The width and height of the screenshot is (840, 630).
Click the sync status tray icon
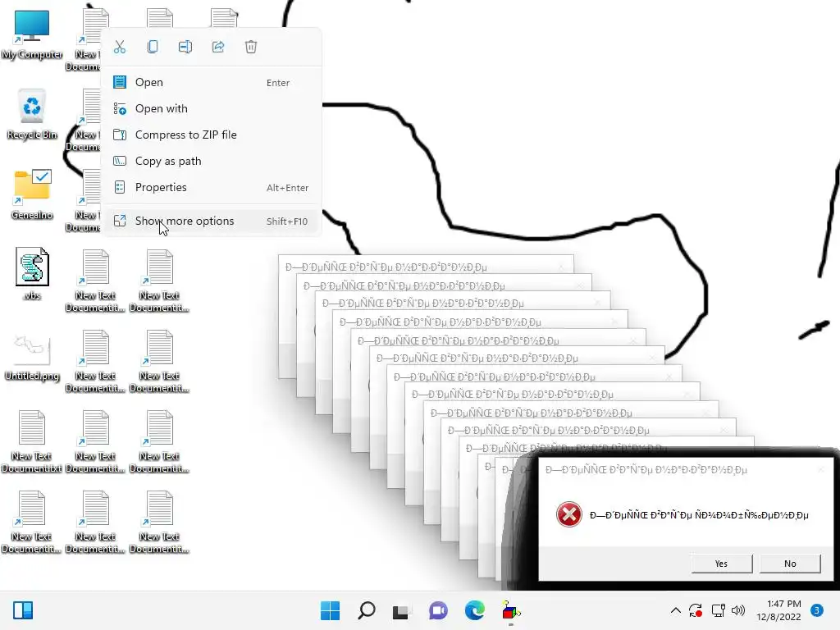tap(696, 610)
